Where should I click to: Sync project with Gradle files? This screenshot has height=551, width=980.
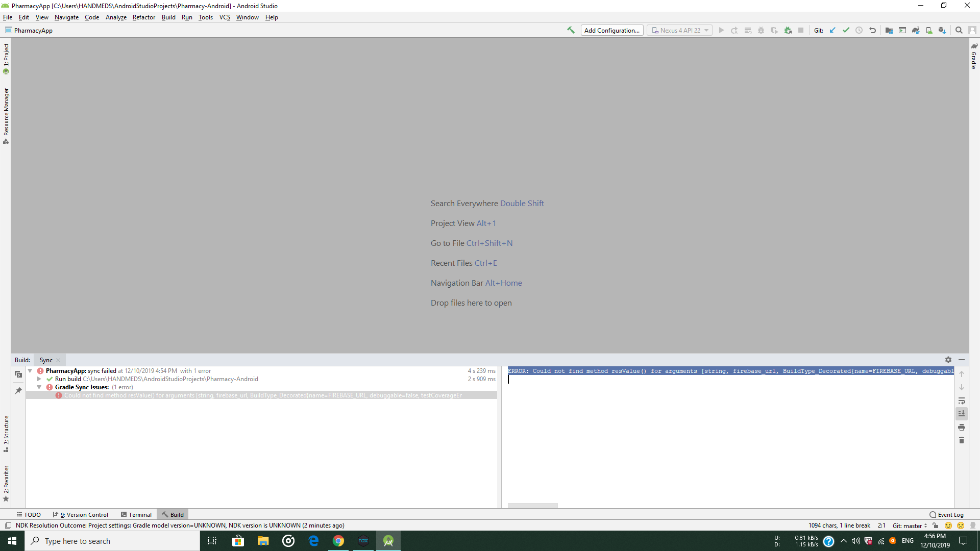[x=916, y=30]
